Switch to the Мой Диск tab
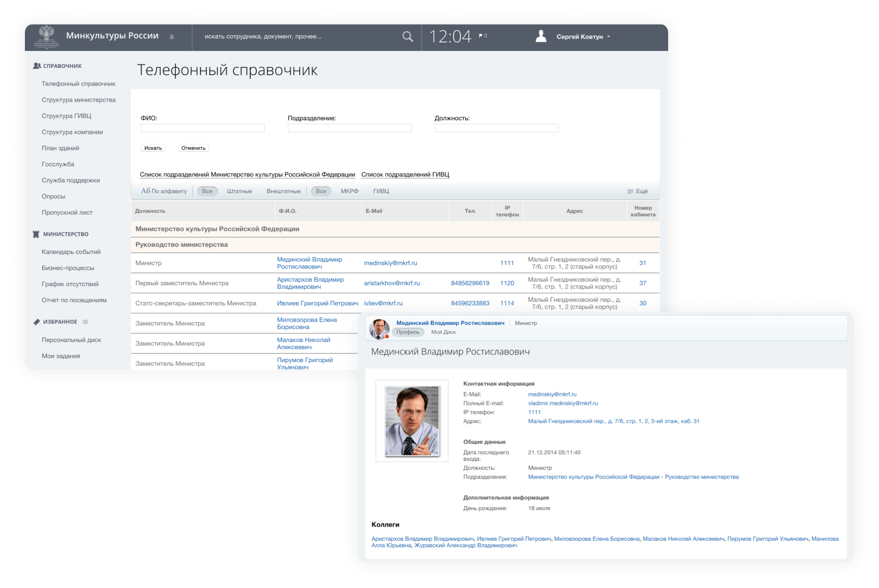 click(443, 332)
